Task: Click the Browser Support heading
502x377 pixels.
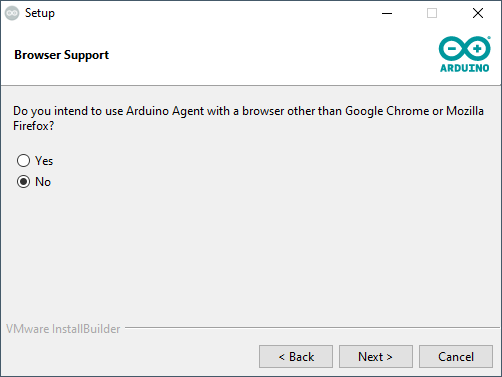Action: pos(62,55)
